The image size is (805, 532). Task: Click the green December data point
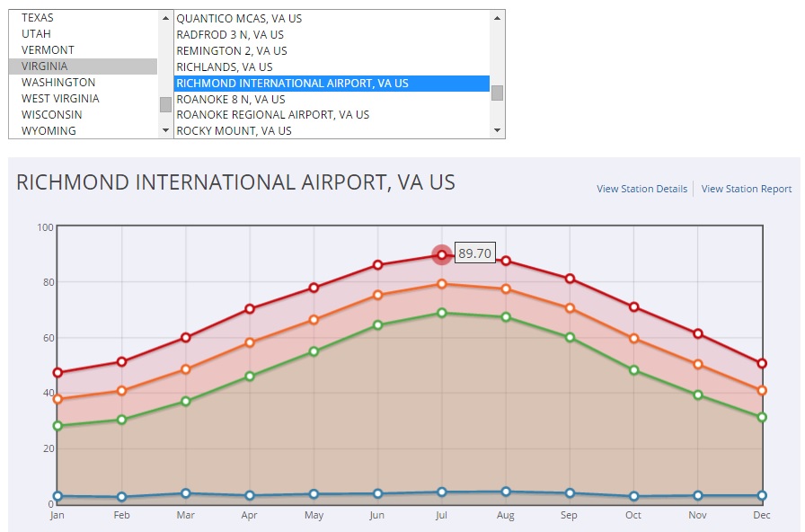coord(762,417)
